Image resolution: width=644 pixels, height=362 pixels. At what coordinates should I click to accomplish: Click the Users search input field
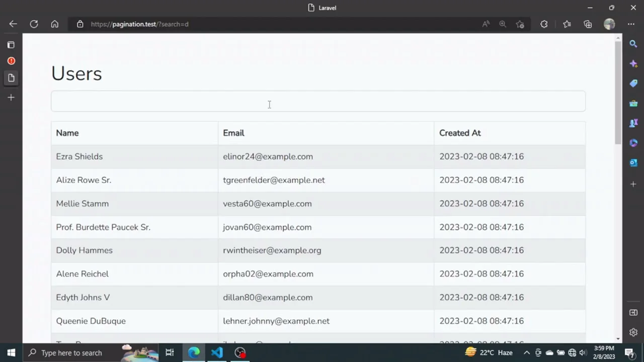(x=318, y=101)
